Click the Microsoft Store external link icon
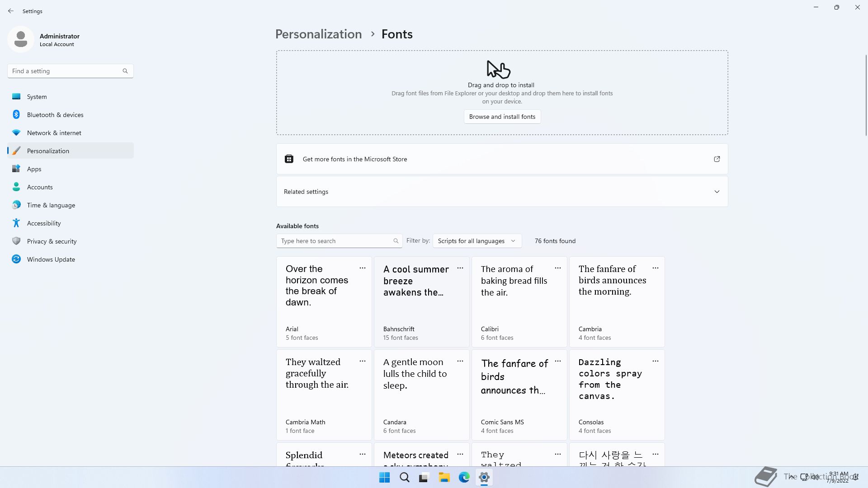Image resolution: width=868 pixels, height=488 pixels. click(x=717, y=159)
